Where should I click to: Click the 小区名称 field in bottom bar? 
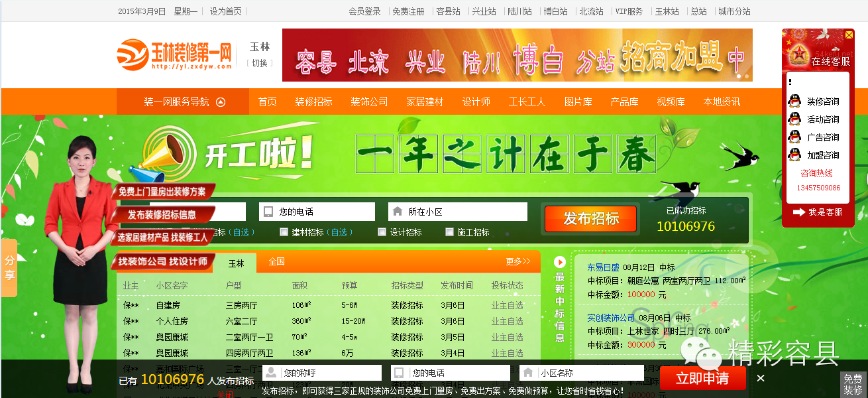tap(582, 373)
